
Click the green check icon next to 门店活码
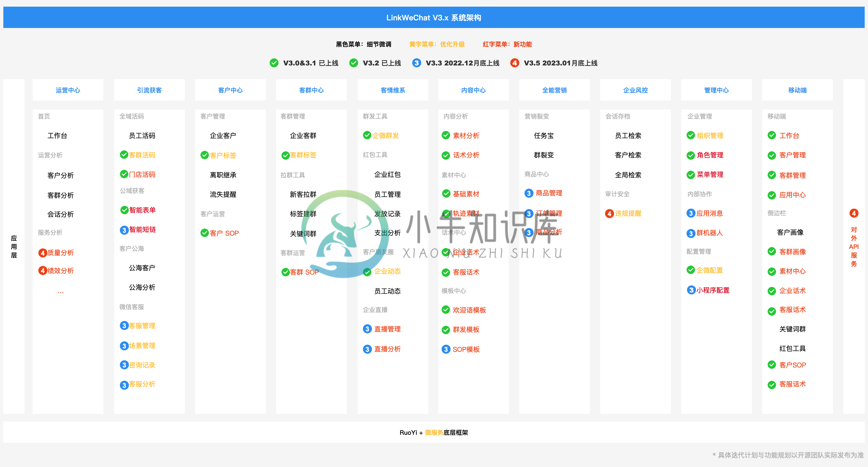click(124, 174)
